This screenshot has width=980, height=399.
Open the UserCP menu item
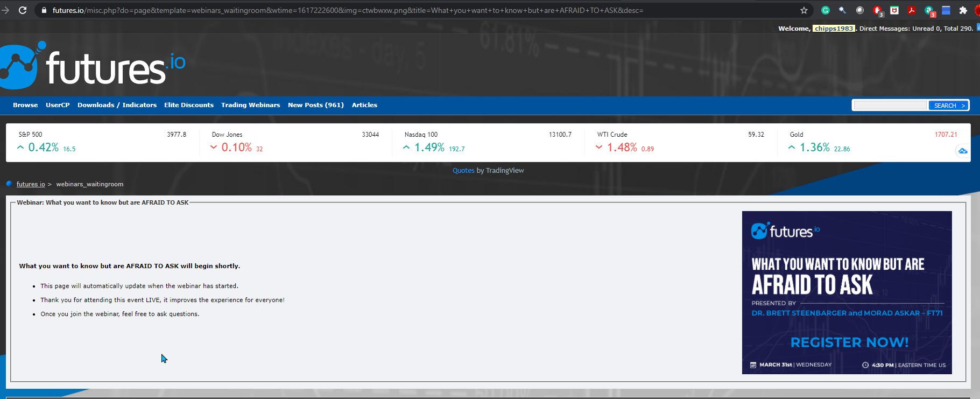[58, 105]
